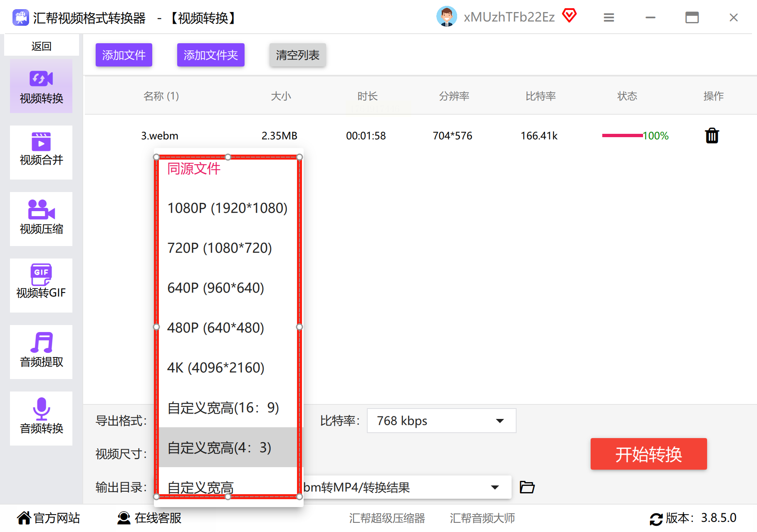Select 1080P (1920*1080) from the size list
The height and width of the screenshot is (532, 757).
[x=228, y=208]
